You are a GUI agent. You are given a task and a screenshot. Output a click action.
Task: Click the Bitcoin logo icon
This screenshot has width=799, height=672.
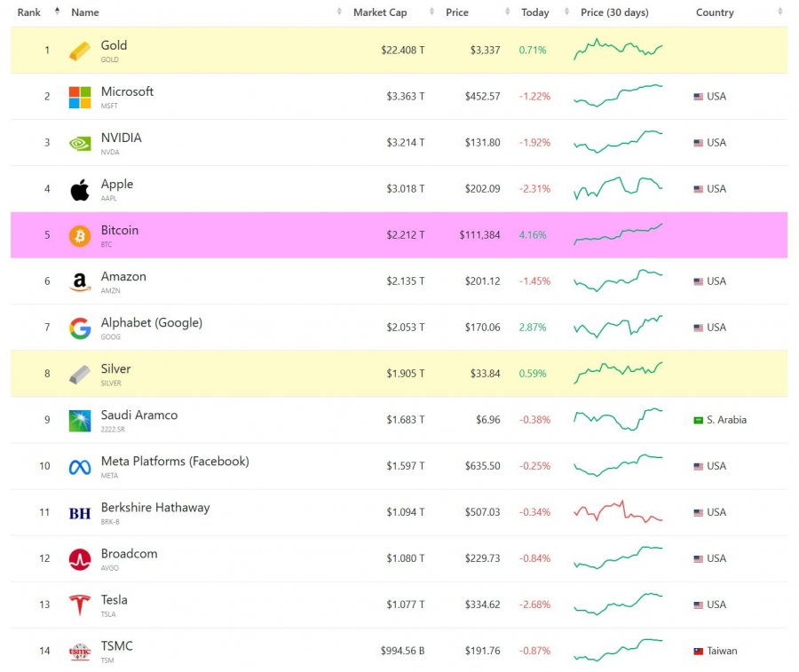[80, 235]
